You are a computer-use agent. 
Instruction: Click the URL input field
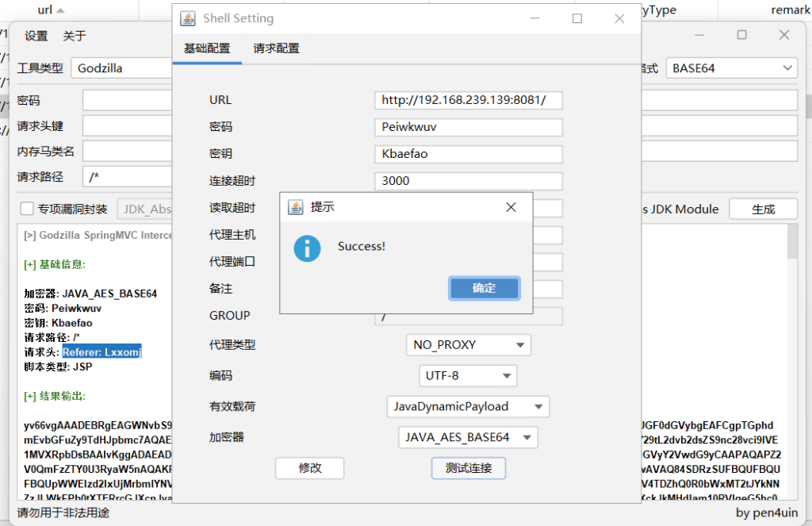pyautogui.click(x=468, y=100)
